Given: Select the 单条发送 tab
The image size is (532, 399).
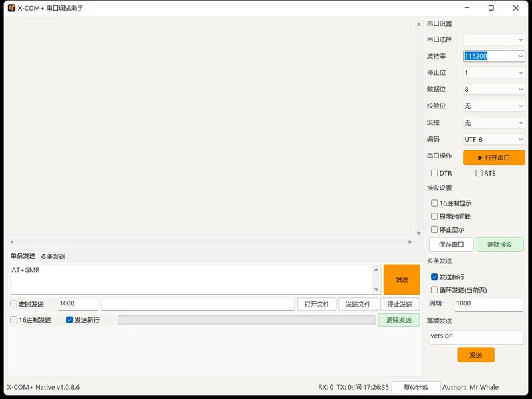Looking at the screenshot, I should click(23, 256).
